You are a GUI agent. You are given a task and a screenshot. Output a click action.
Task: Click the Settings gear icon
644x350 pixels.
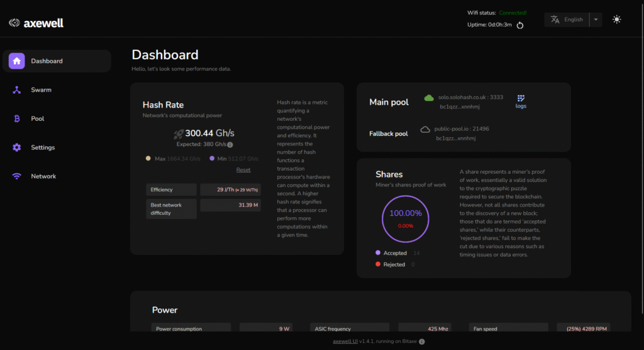click(x=17, y=147)
